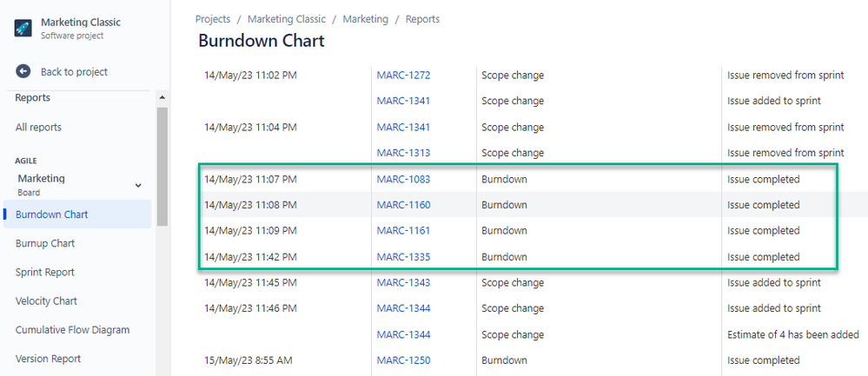The height and width of the screenshot is (376, 868).
Task: Click Burndown in the MARC-1161 row
Action: point(504,230)
